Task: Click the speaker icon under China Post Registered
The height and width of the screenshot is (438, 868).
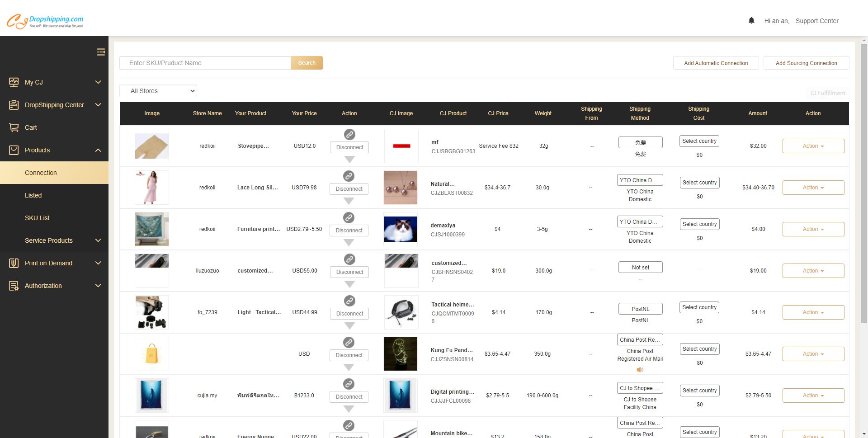Action: click(x=640, y=370)
